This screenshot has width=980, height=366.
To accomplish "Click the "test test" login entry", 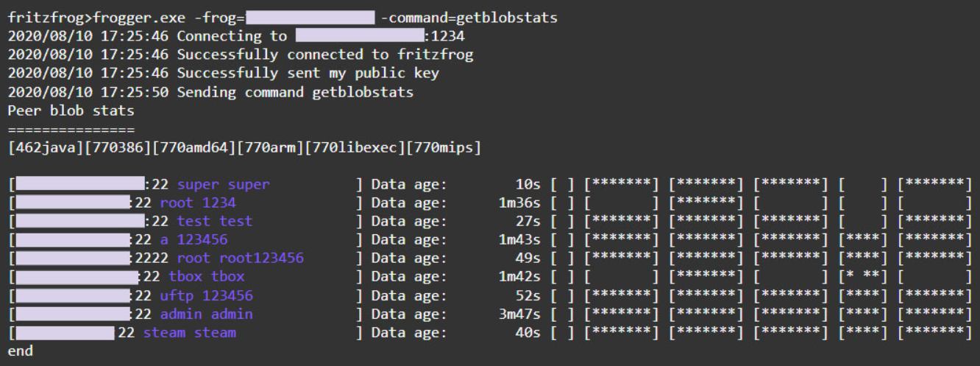I will point(214,221).
